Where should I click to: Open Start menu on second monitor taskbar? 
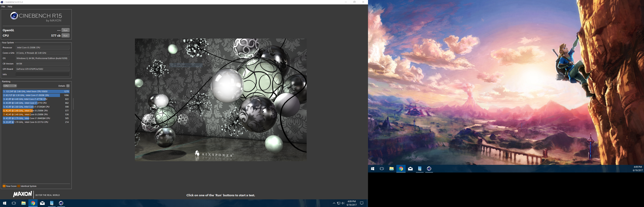click(372, 169)
